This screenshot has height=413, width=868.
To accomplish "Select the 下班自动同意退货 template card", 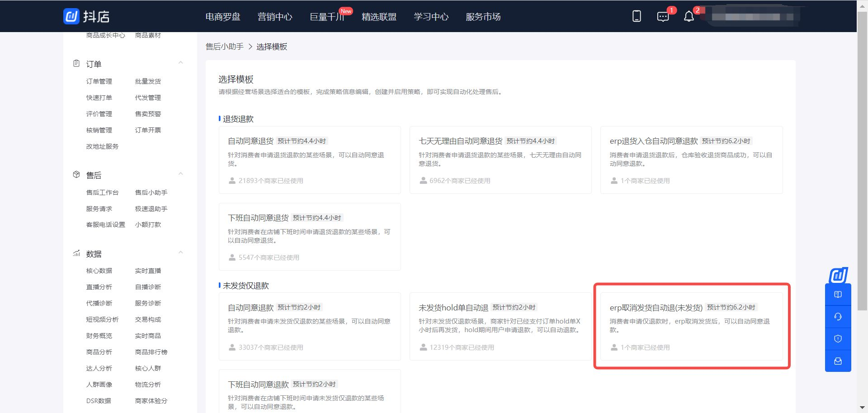I will coord(310,237).
